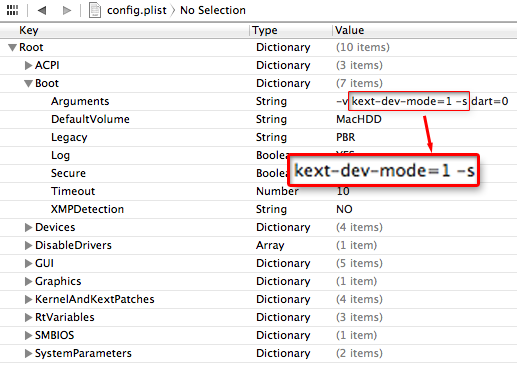Click the String type of XMPDetection
The width and height of the screenshot is (517, 369).
(x=271, y=209)
